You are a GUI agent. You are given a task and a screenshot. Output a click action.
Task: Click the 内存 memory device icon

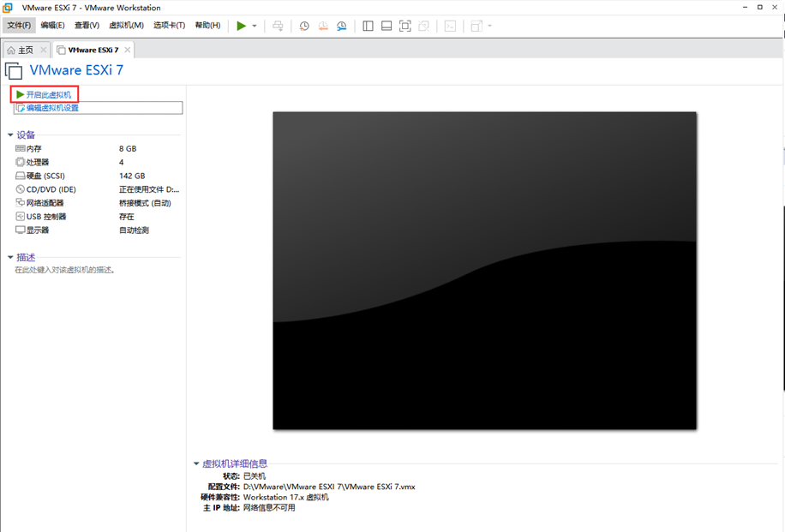(x=20, y=149)
